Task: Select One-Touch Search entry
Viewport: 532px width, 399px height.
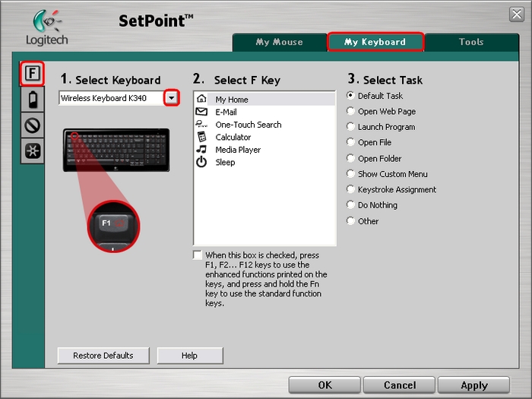Action: tap(264, 124)
